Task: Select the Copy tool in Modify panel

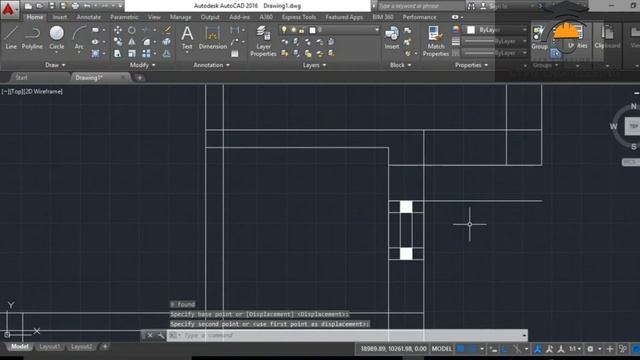Action: 118,42
